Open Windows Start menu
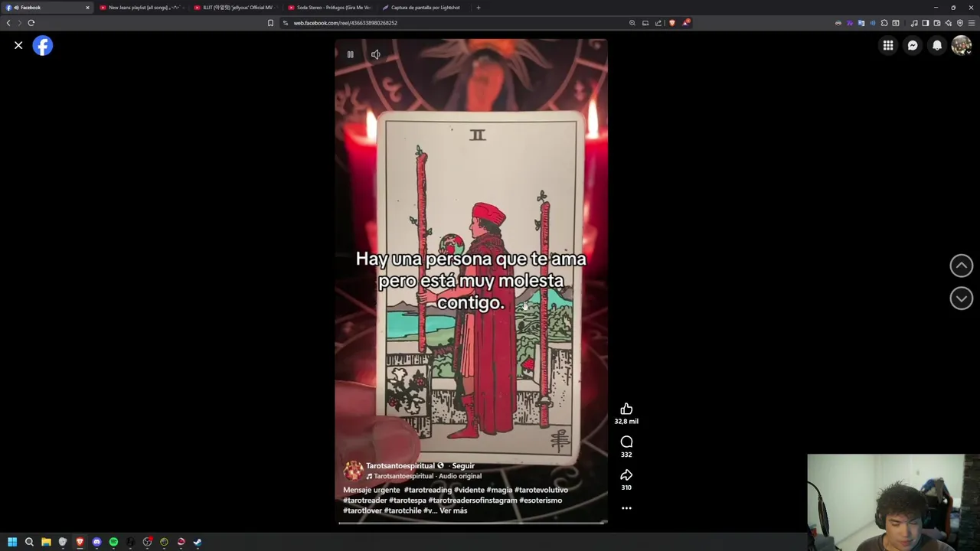Viewport: 980px width, 551px height. [x=12, y=542]
